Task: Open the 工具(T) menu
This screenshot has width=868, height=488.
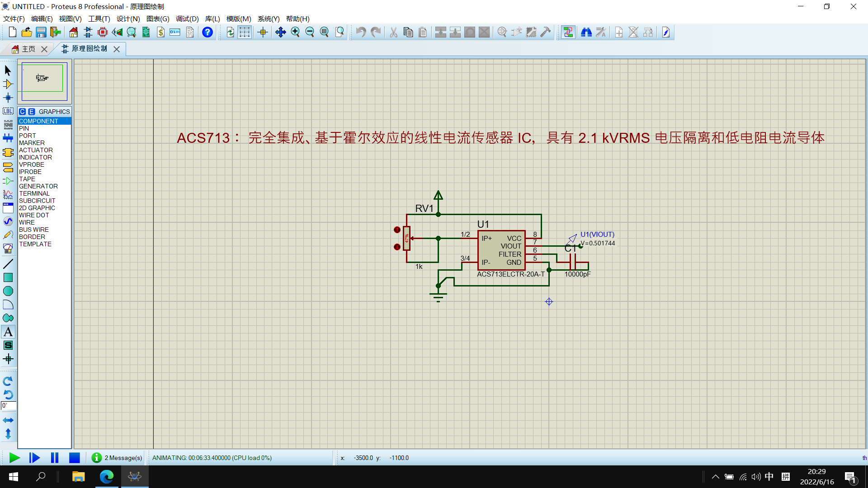Action: coord(99,19)
